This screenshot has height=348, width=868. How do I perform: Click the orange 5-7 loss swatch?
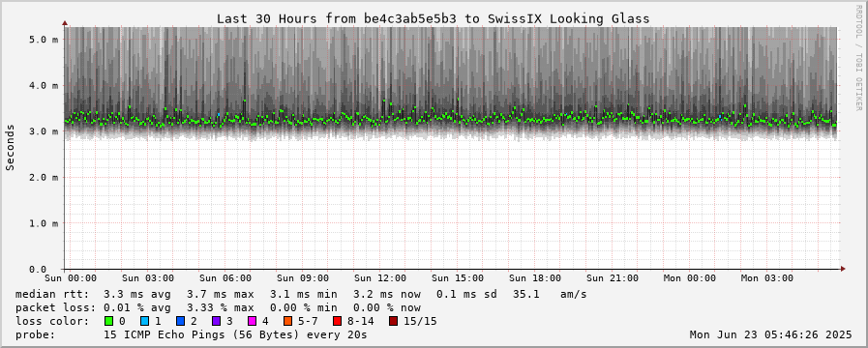[287, 322]
